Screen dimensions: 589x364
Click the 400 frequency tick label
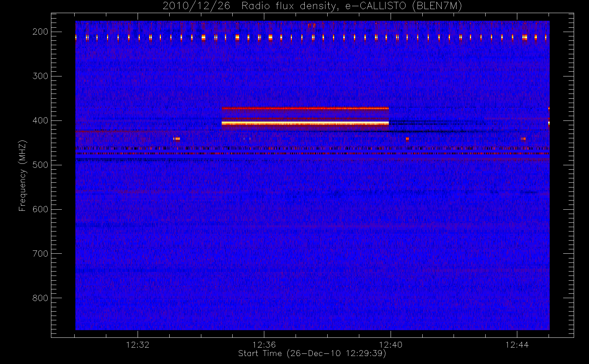click(x=40, y=120)
